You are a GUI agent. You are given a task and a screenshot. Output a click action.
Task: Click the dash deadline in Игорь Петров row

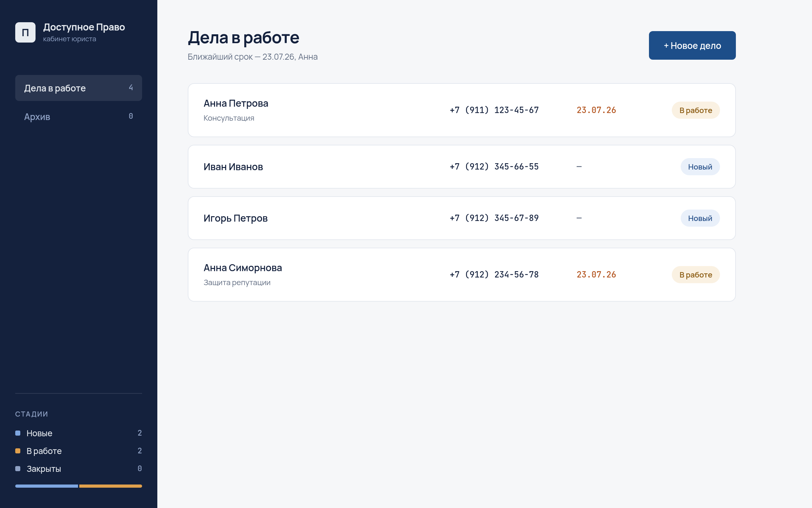point(579,218)
